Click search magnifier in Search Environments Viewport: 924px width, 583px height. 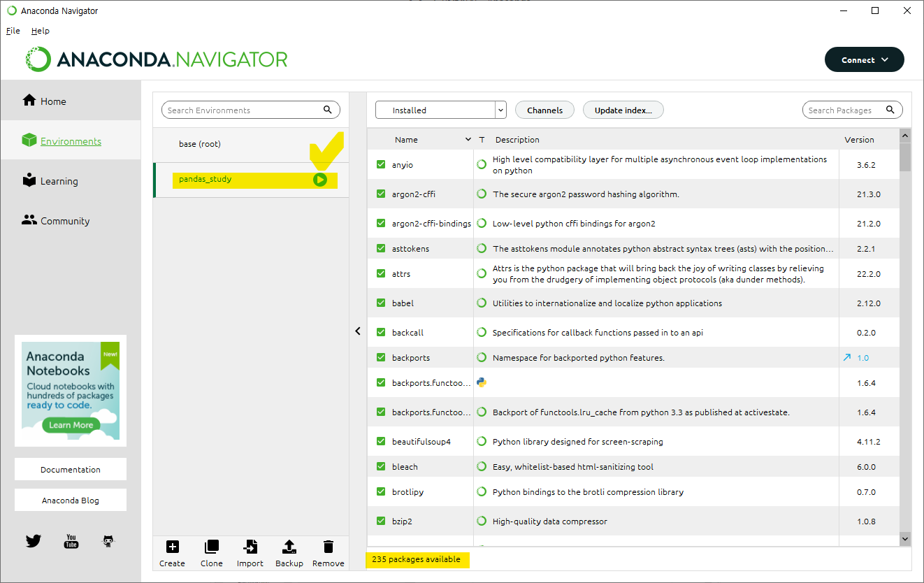click(328, 110)
